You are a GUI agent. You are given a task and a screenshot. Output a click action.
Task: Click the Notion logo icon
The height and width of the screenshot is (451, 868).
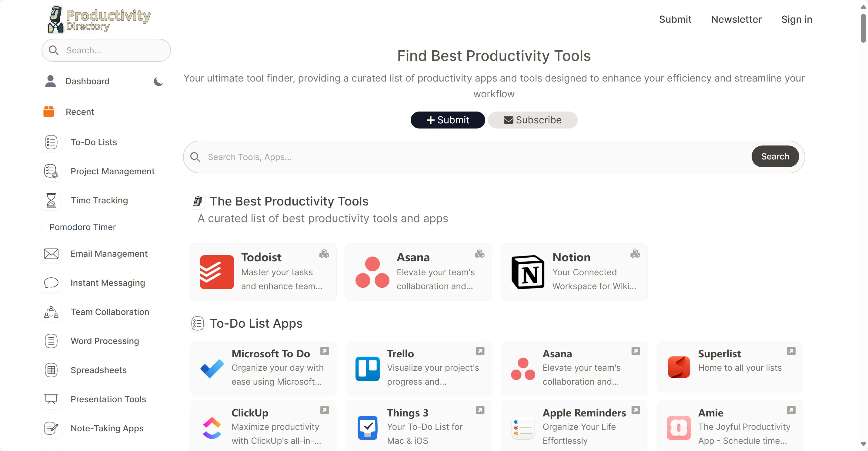pyautogui.click(x=528, y=272)
